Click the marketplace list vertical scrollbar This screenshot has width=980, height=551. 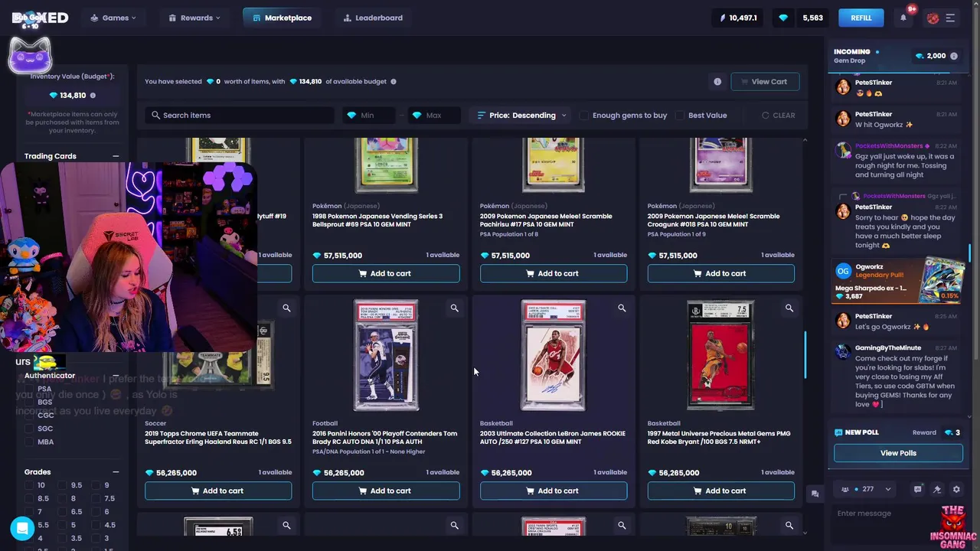(x=805, y=354)
